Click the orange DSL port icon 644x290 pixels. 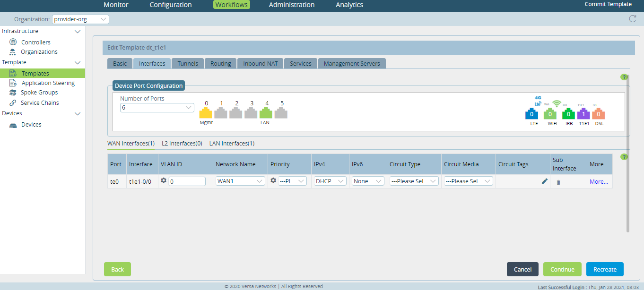tap(599, 114)
